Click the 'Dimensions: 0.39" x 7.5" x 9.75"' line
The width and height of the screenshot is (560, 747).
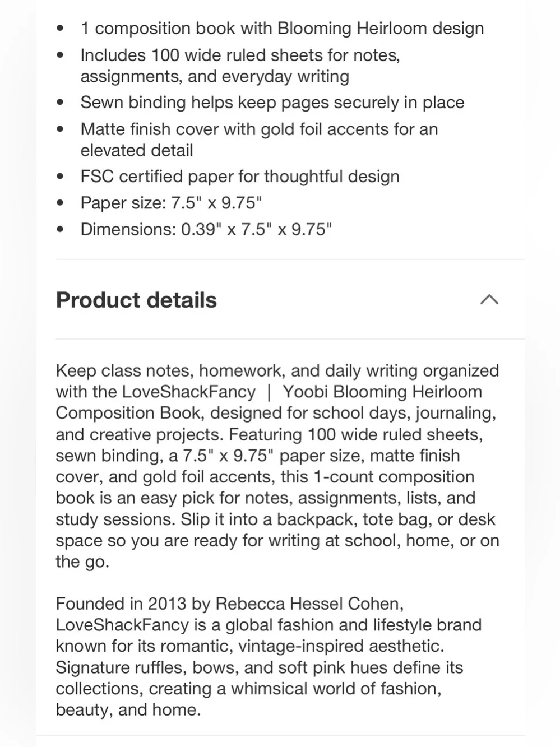click(x=206, y=229)
